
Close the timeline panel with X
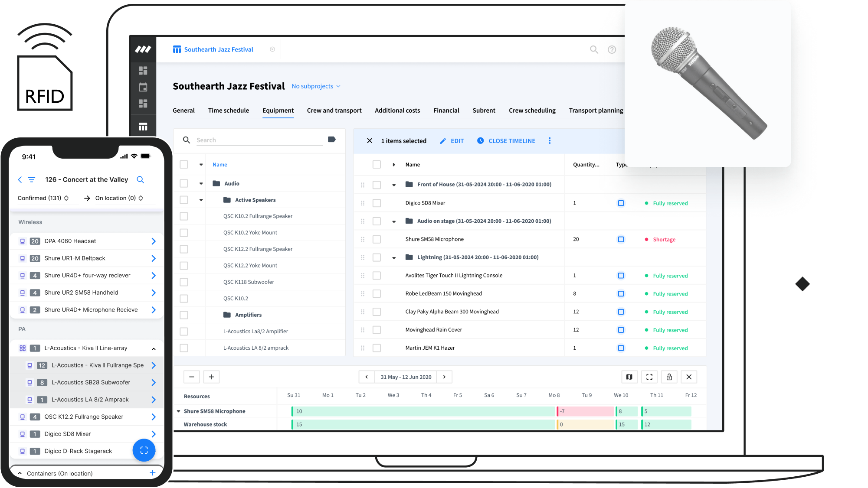coord(689,377)
